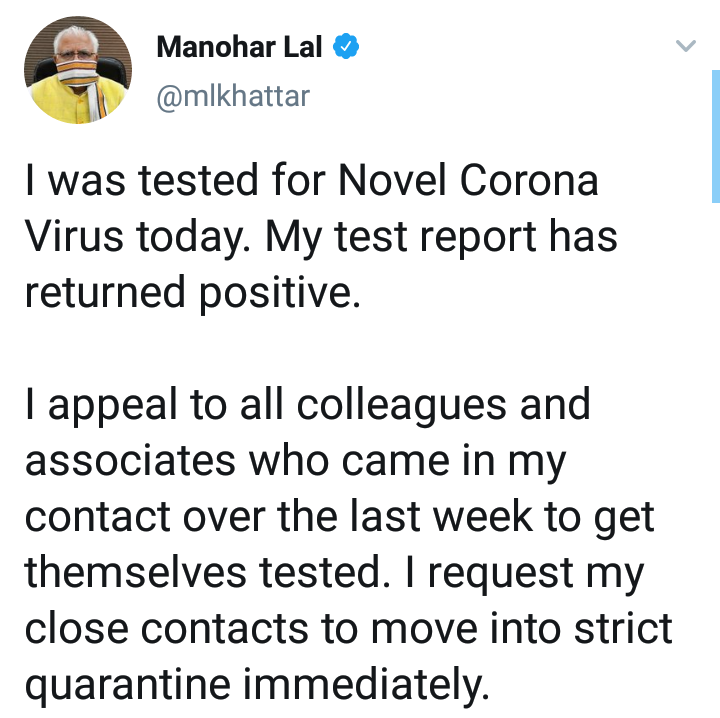
Task: Open Manohar Lal's profile picture
Action: (77, 70)
